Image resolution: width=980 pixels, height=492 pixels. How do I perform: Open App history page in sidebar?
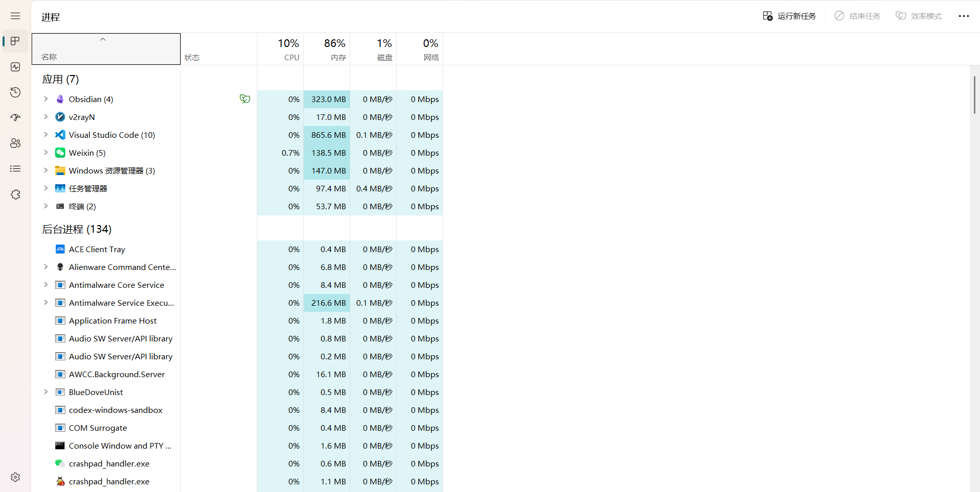tap(15, 92)
